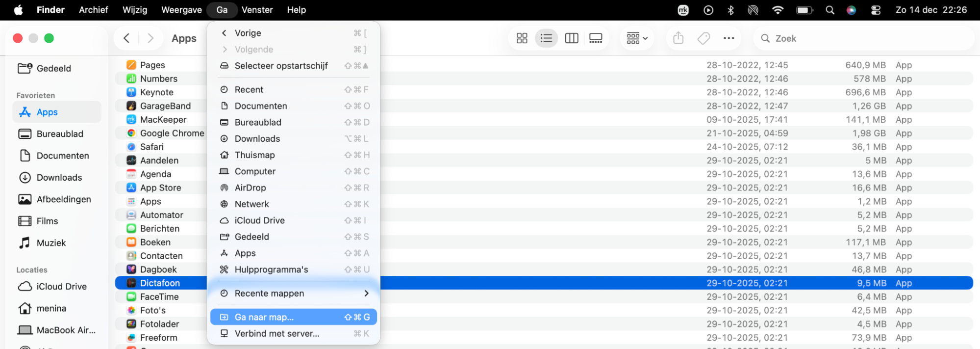Select list view mode
This screenshot has height=349, width=980.
[546, 38]
